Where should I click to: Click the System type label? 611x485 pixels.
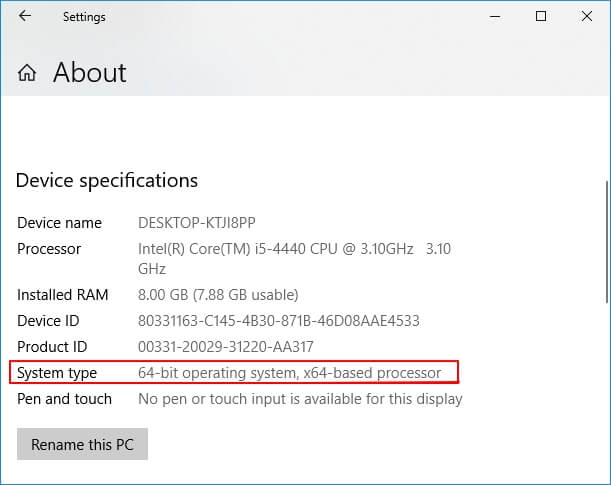(57, 373)
